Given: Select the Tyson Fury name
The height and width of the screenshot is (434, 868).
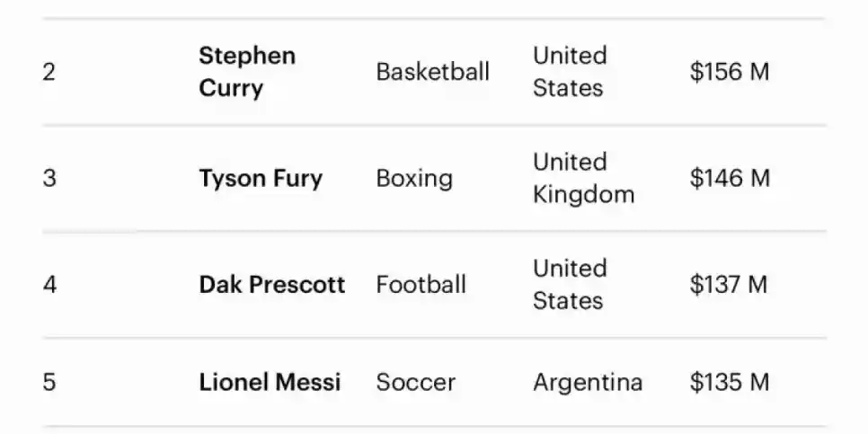Looking at the screenshot, I should pyautogui.click(x=261, y=178).
